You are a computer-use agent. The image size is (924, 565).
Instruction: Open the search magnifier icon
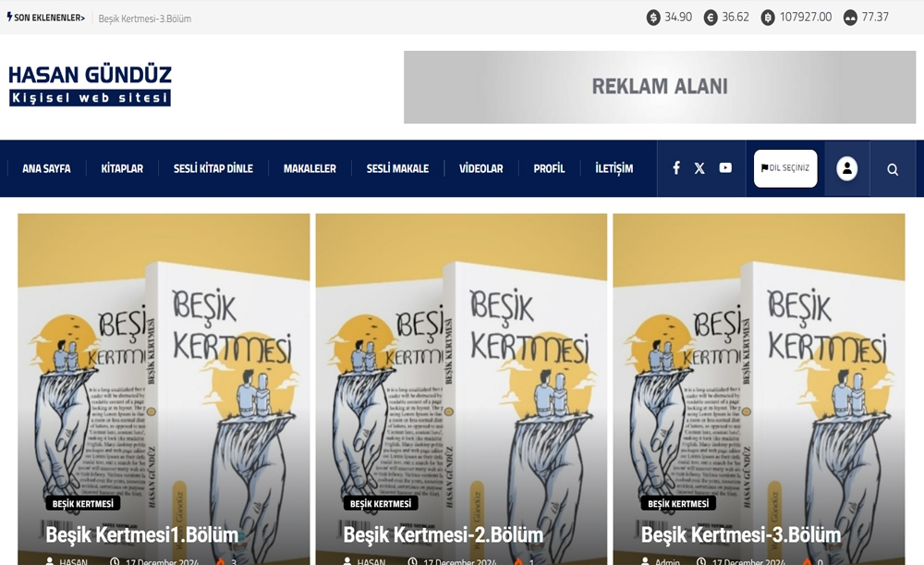[x=893, y=170]
